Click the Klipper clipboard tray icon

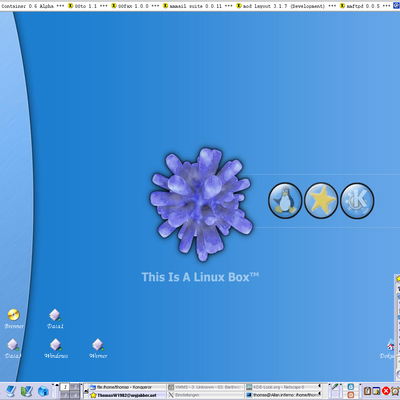point(367,391)
